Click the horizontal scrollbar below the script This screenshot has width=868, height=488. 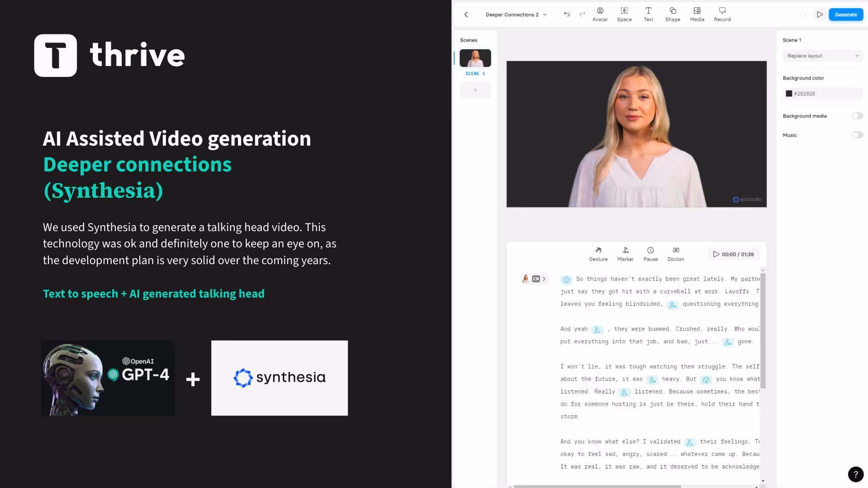click(x=597, y=487)
